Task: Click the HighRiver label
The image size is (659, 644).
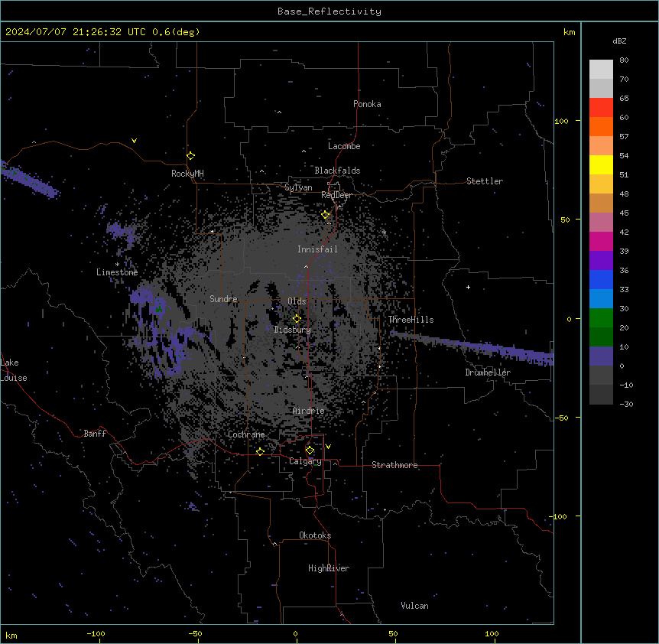Action: coord(329,568)
